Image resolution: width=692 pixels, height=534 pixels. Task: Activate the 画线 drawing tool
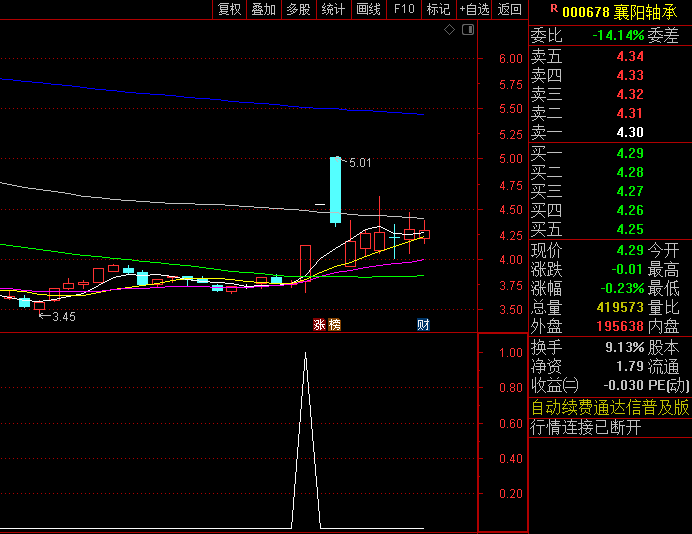(369, 9)
